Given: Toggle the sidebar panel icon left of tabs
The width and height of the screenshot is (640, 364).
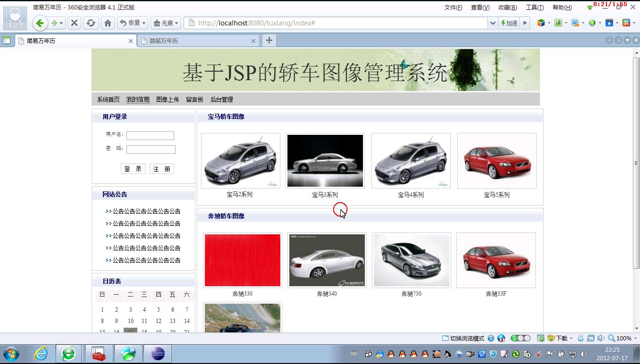Looking at the screenshot, I should point(7,41).
